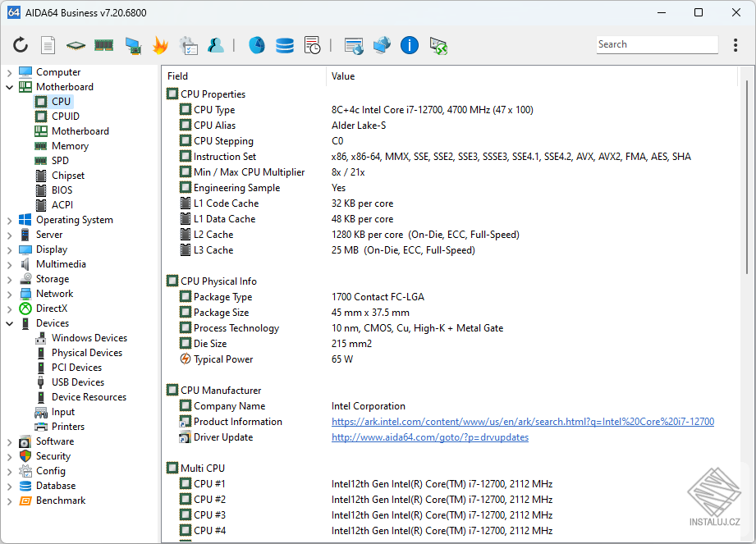Click the Value column header
This screenshot has width=756, height=544.
[343, 76]
